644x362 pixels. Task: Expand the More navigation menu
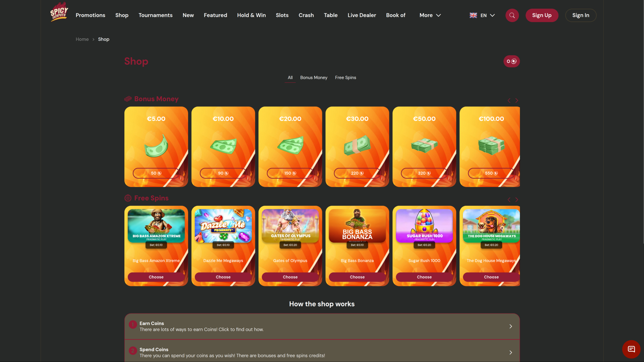tap(430, 15)
